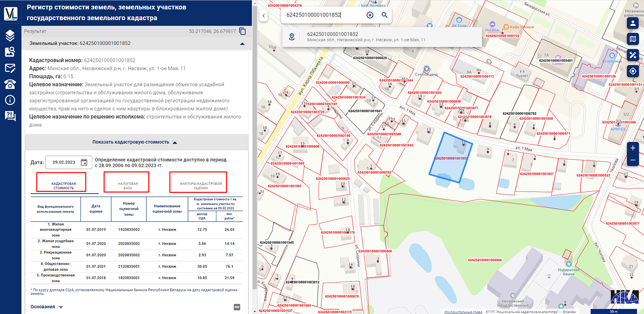This screenshot has width=644, height=314.
Task: Locate my position on the map
Action: point(633,71)
